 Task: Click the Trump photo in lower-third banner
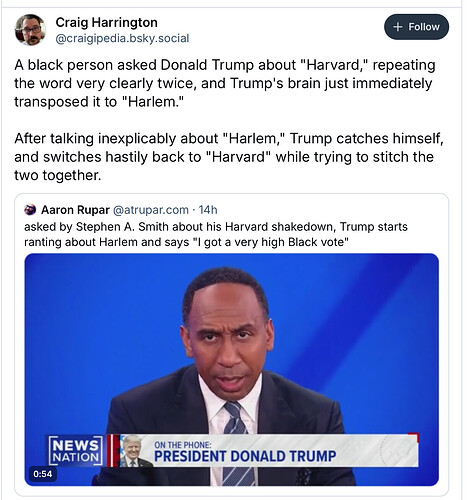134,451
